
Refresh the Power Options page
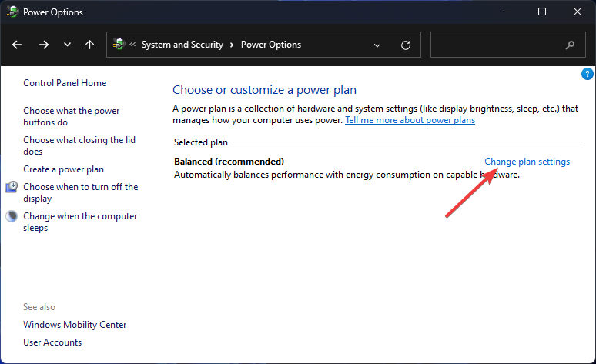tap(406, 45)
